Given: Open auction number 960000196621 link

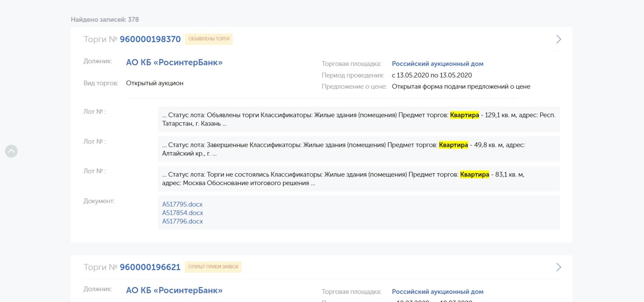Looking at the screenshot, I should tap(150, 267).
